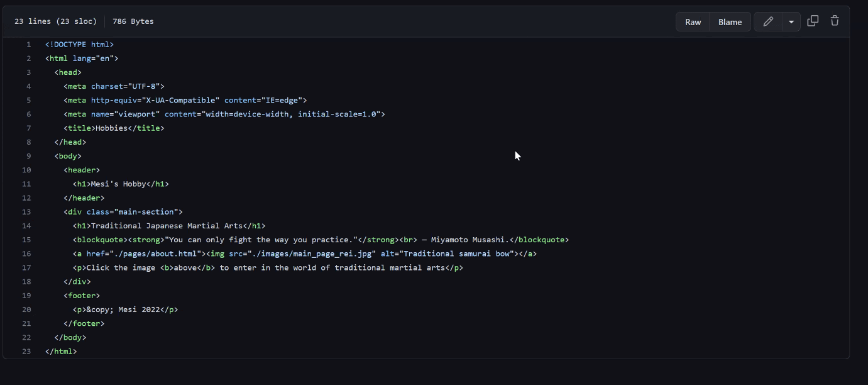Expand the edit options dropdown caret

791,21
